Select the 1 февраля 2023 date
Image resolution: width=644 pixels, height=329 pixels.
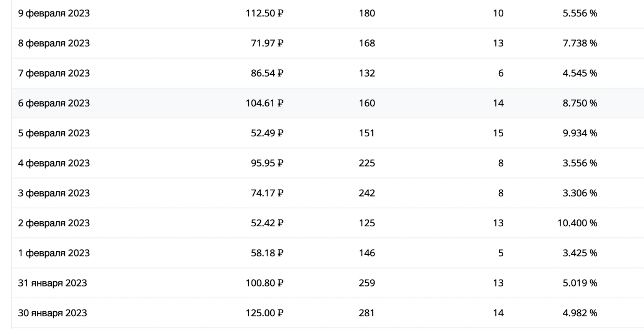(54, 253)
